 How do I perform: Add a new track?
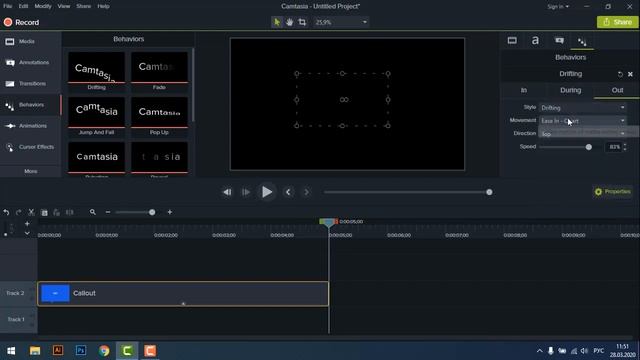pos(27,224)
